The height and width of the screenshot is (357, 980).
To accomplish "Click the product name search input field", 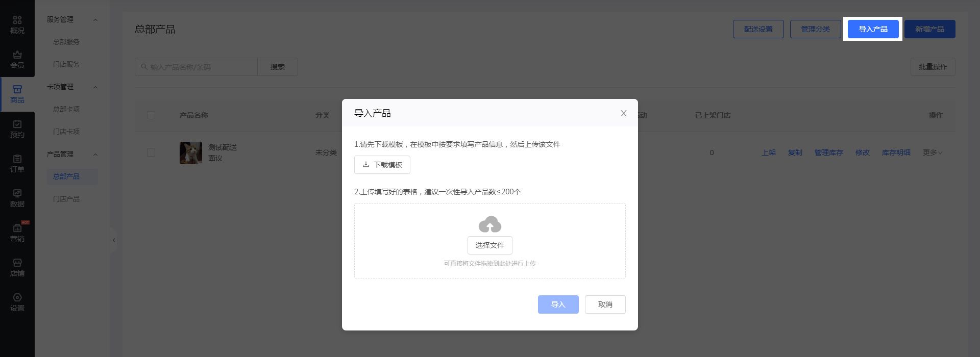I will coord(196,67).
